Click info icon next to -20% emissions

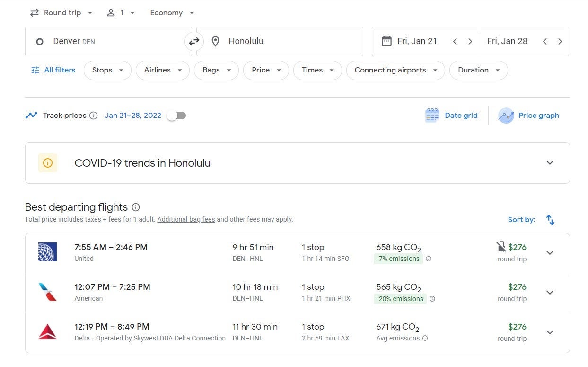(432, 299)
